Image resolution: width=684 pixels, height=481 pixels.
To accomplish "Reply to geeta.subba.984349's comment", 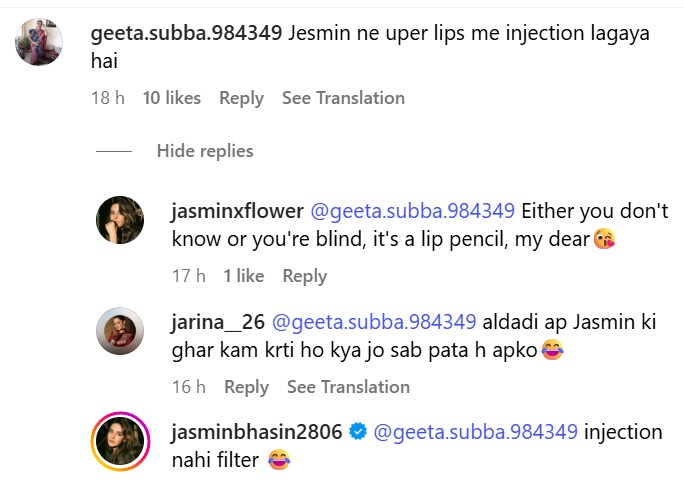I will [241, 98].
